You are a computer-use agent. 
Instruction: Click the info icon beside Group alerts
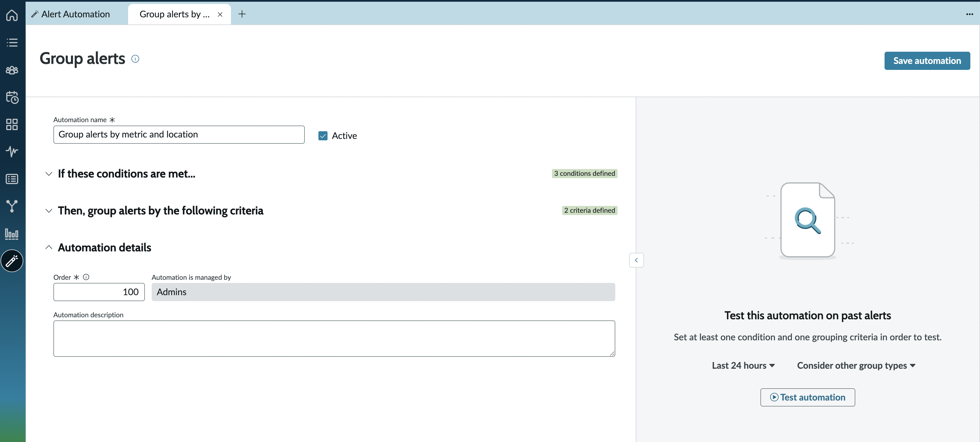coord(135,59)
